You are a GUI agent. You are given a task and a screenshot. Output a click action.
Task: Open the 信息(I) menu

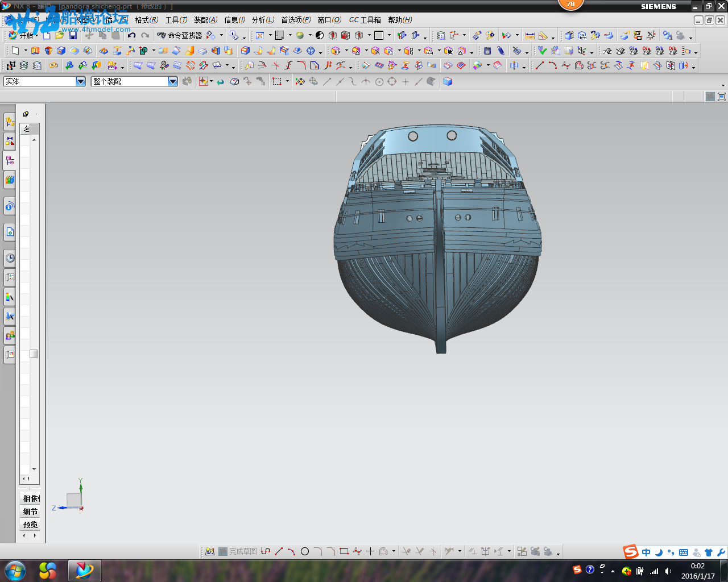click(234, 20)
